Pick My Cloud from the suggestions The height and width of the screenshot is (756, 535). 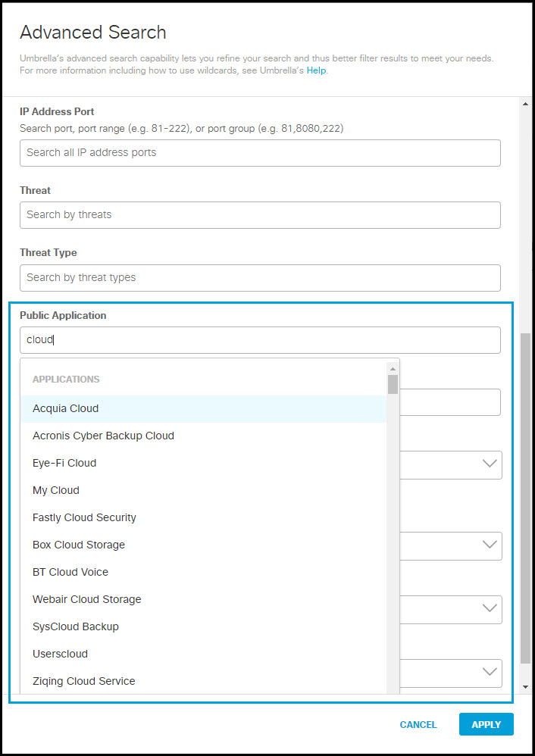pyautogui.click(x=203, y=490)
